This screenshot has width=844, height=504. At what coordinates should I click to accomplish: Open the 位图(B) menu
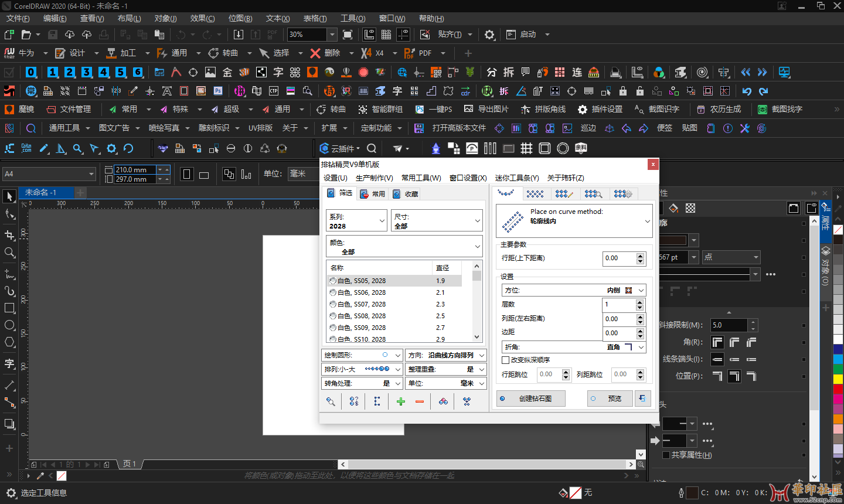[x=240, y=19]
